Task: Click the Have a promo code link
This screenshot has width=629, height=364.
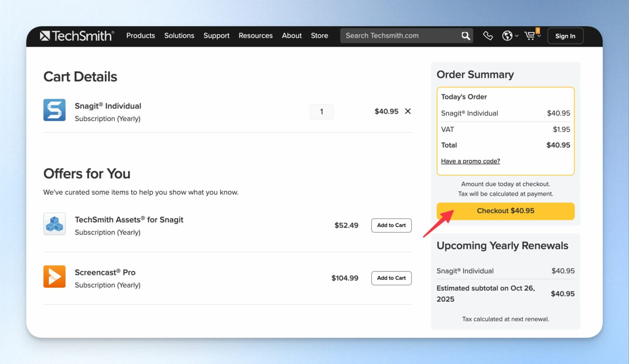Action: click(470, 161)
